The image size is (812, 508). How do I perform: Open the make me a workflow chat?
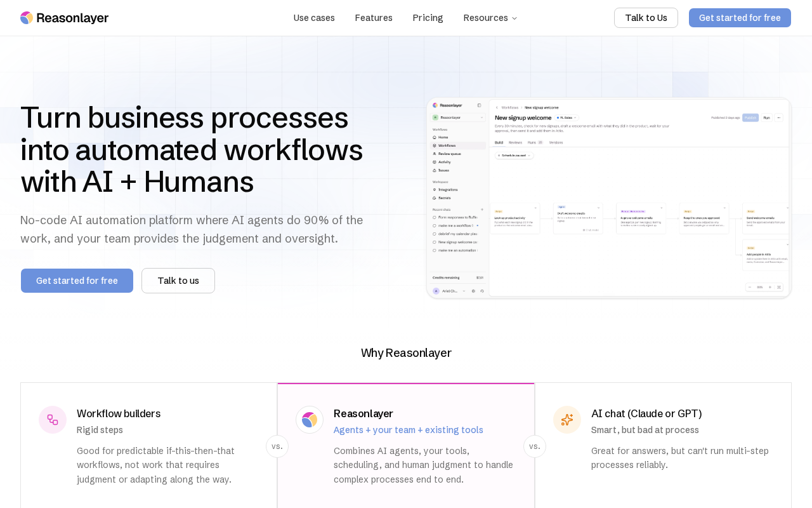(455, 225)
